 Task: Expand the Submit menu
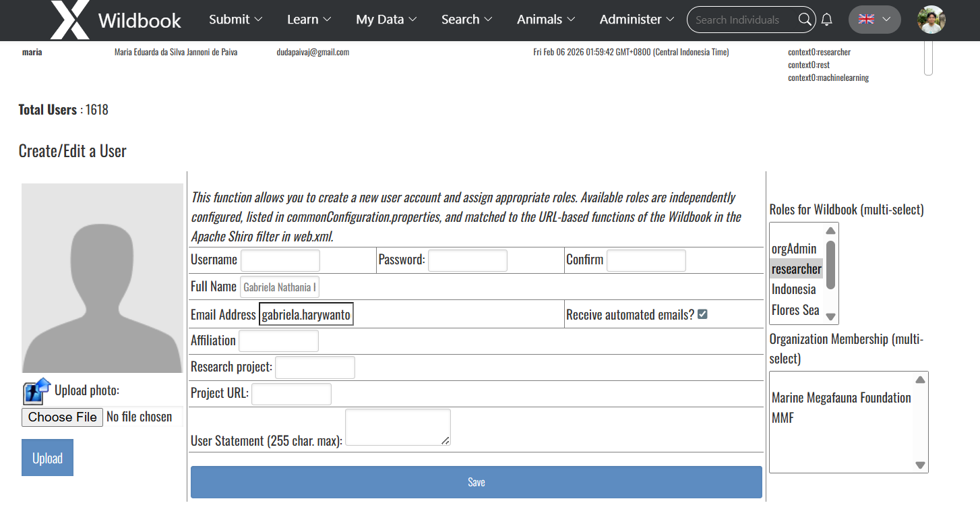235,20
